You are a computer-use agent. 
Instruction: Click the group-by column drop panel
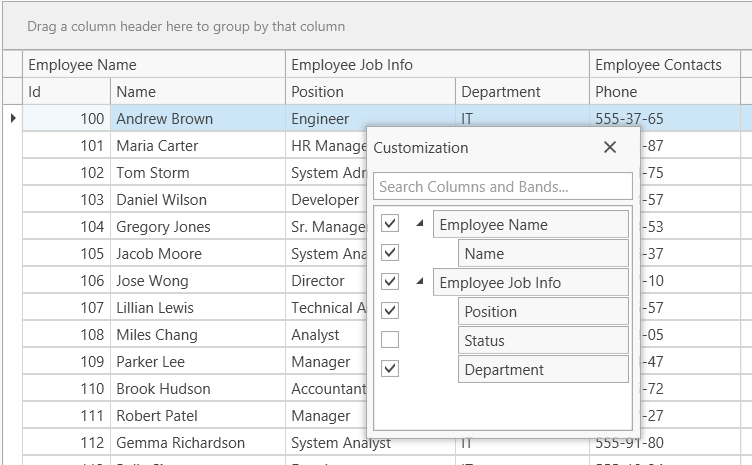click(376, 27)
